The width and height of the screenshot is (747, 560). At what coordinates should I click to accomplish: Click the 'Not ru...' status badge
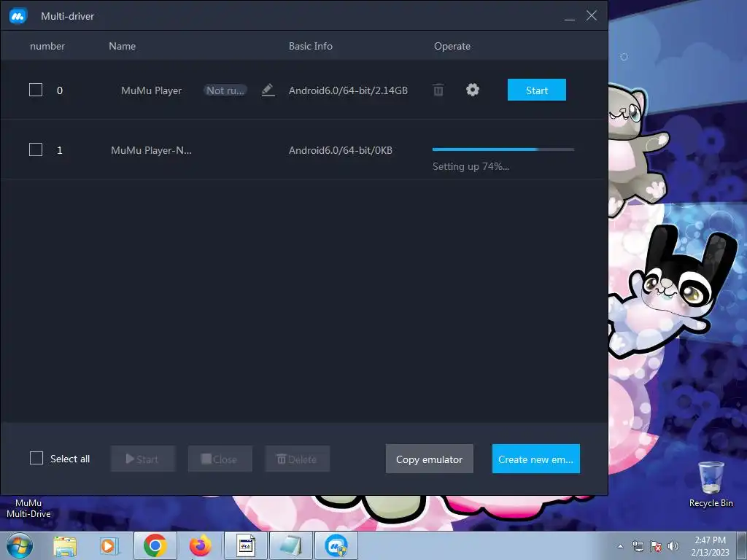click(x=225, y=90)
